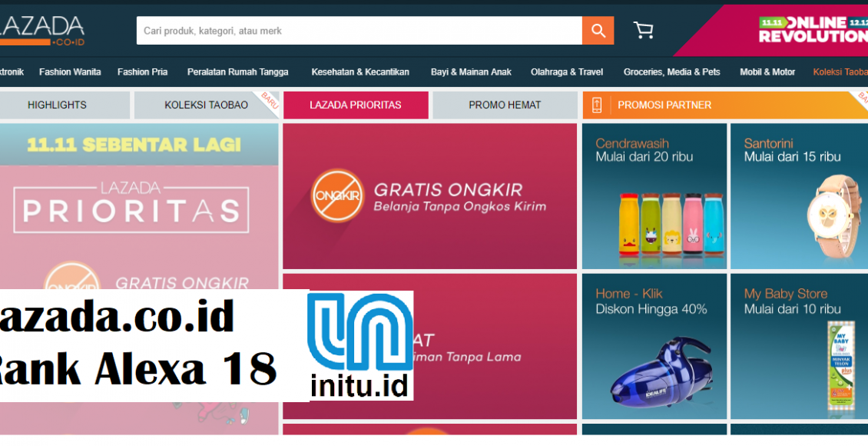Open Peralatan Rumah Tangga category
This screenshot has height=446, width=868.
(x=237, y=72)
